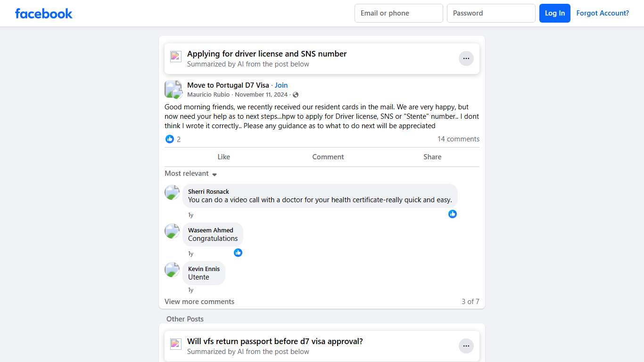
Task: Focus the Email or phone field
Action: 398,13
